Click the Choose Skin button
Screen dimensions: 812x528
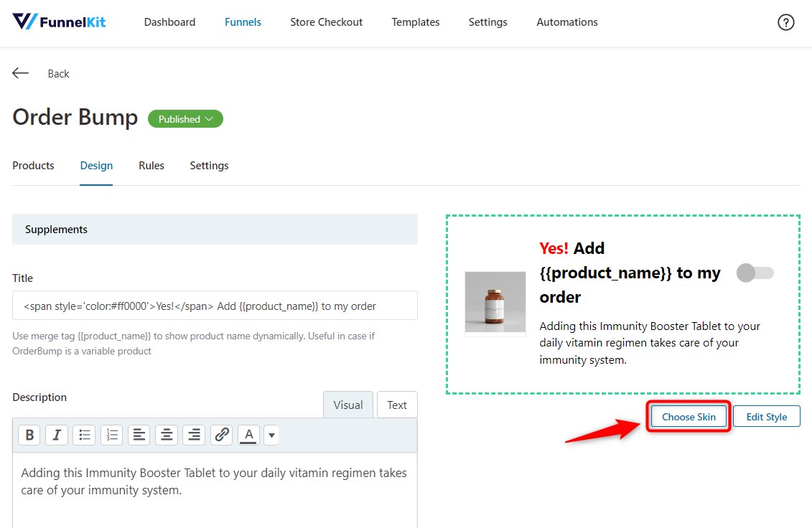688,417
